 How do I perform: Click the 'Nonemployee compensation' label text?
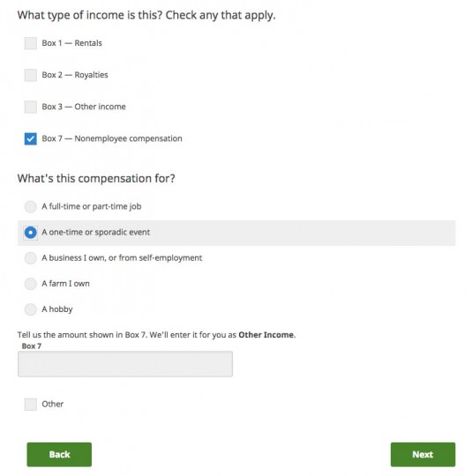[128, 138]
